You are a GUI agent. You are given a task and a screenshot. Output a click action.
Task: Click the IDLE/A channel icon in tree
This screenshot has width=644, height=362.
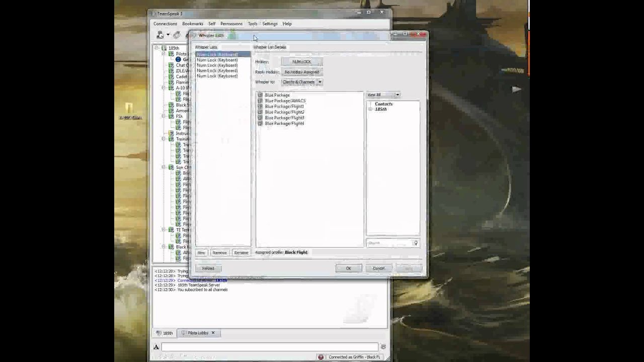[171, 71]
